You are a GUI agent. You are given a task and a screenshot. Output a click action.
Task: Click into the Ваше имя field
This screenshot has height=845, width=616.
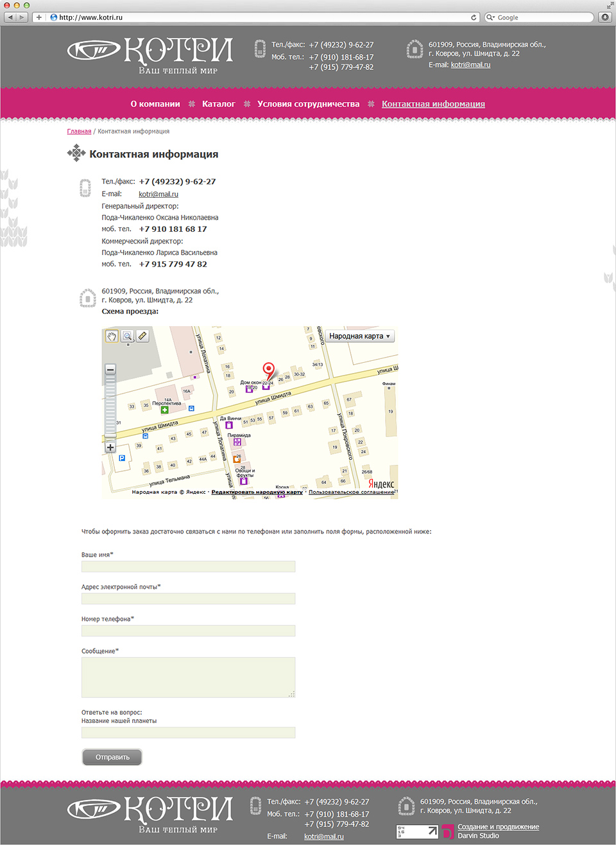tap(188, 566)
